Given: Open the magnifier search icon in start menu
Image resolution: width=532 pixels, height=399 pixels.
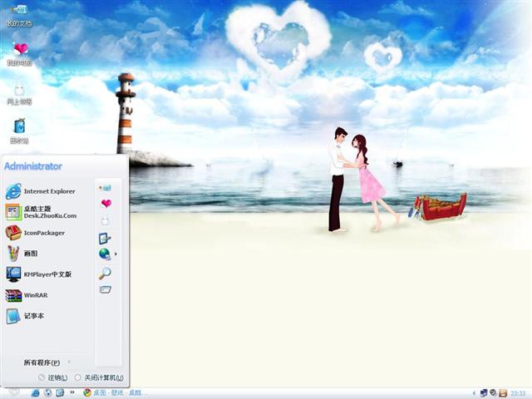Looking at the screenshot, I should 105,273.
